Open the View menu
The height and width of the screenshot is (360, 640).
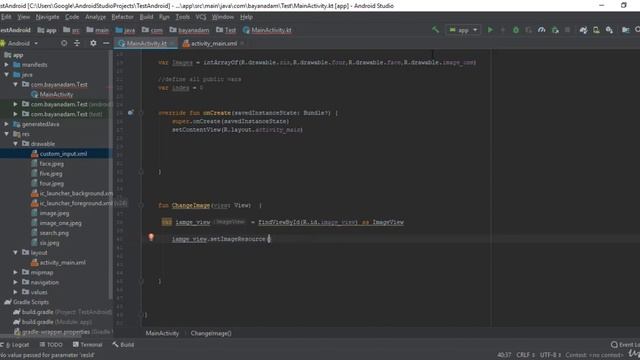pos(23,17)
